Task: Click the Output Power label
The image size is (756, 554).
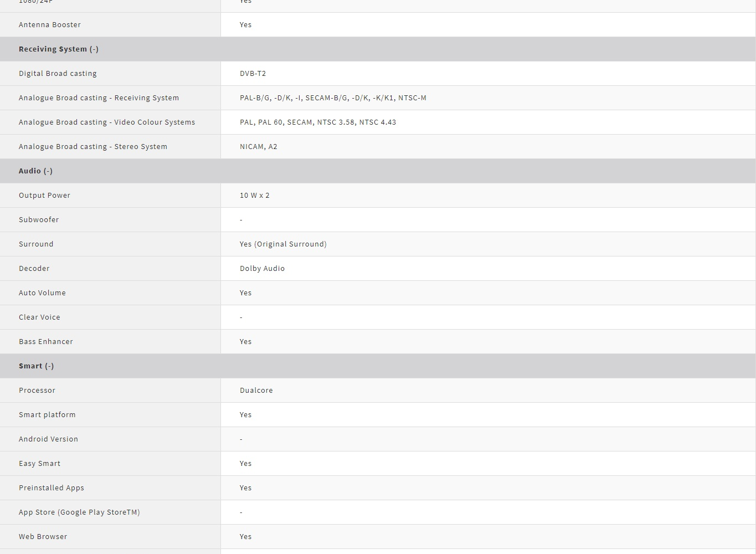Action: [44, 196]
